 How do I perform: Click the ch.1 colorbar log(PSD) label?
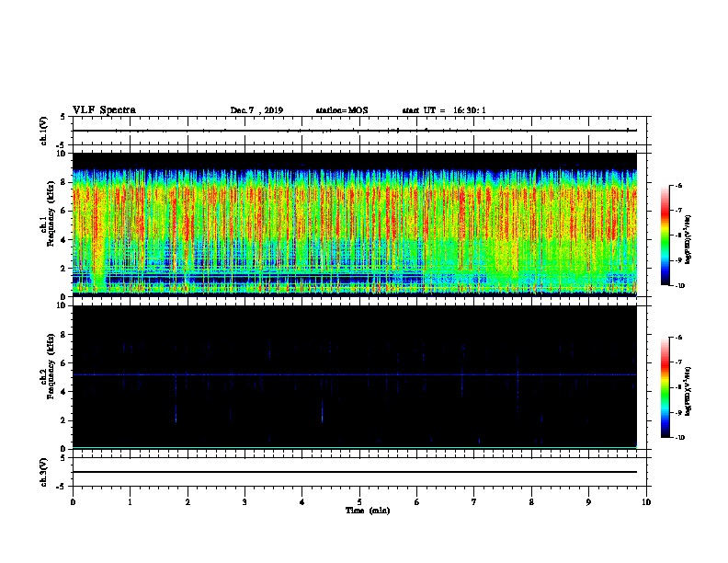(x=688, y=238)
